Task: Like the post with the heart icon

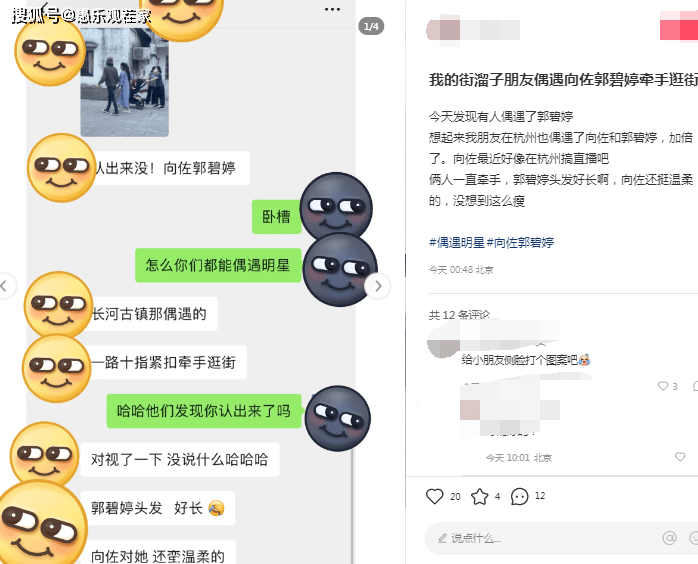Action: pyautogui.click(x=434, y=496)
